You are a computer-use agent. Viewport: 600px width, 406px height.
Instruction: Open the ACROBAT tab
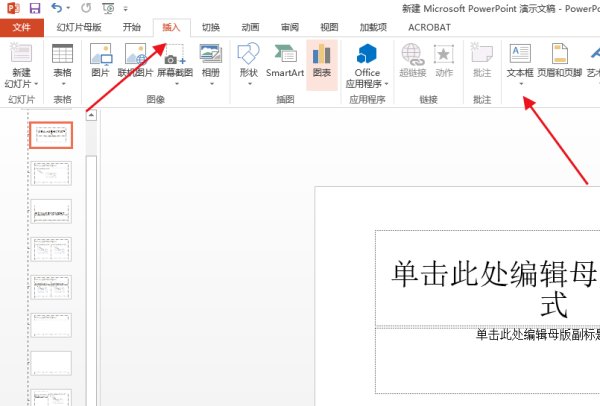429,27
